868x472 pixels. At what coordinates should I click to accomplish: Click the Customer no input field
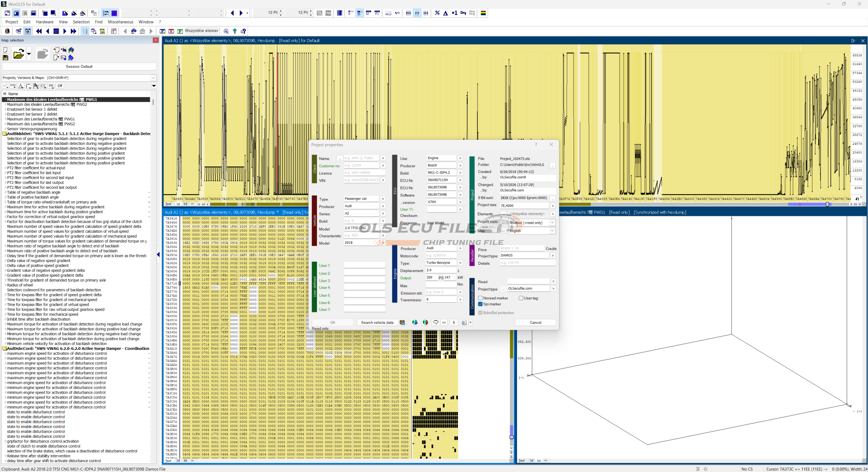[361, 165]
